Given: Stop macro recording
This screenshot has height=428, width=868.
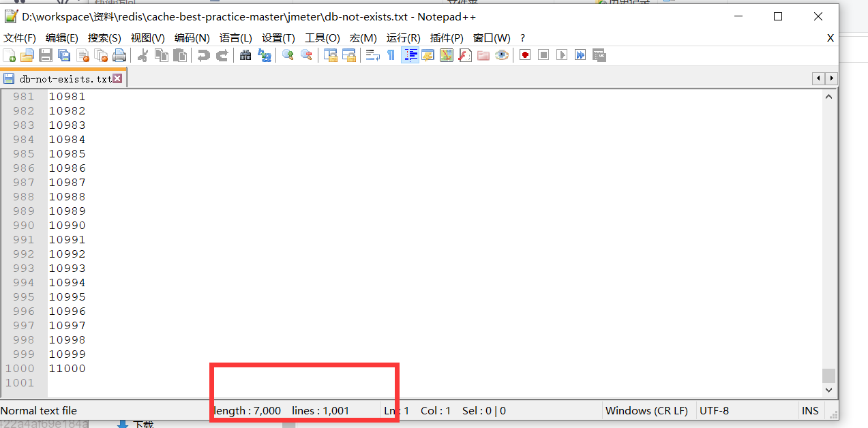Looking at the screenshot, I should coord(543,55).
